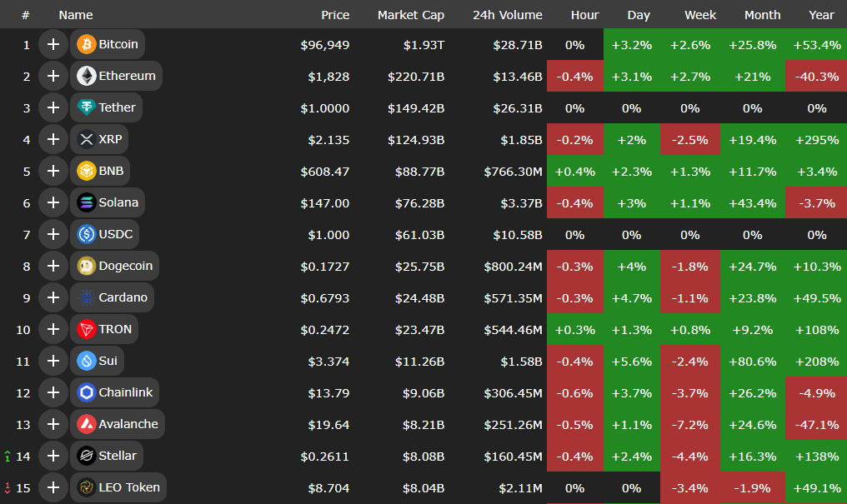Viewport: 847px width, 504px height.
Task: Click the Solana logo icon
Action: (x=86, y=202)
